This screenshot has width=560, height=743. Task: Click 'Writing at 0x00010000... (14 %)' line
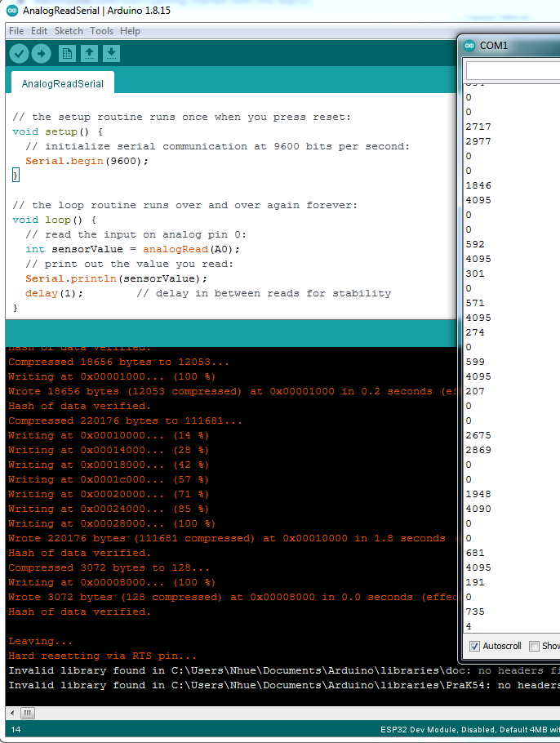click(x=109, y=435)
